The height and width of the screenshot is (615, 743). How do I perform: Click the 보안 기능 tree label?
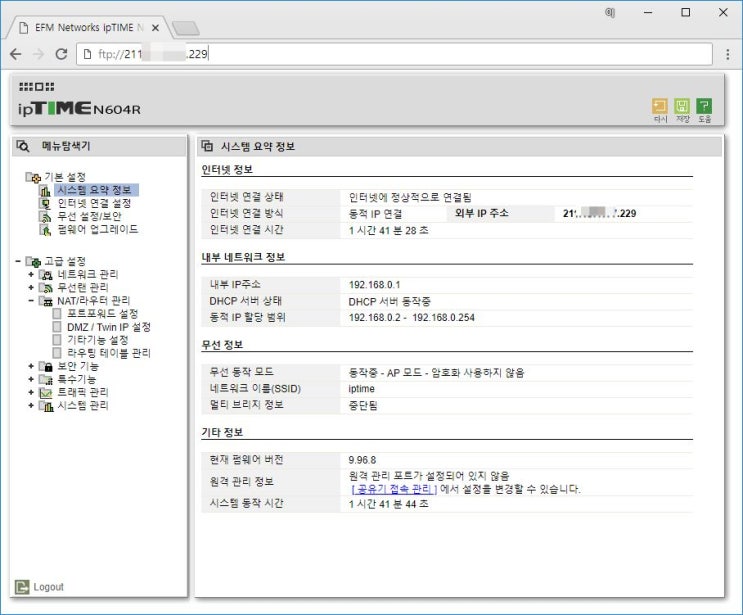click(78, 366)
